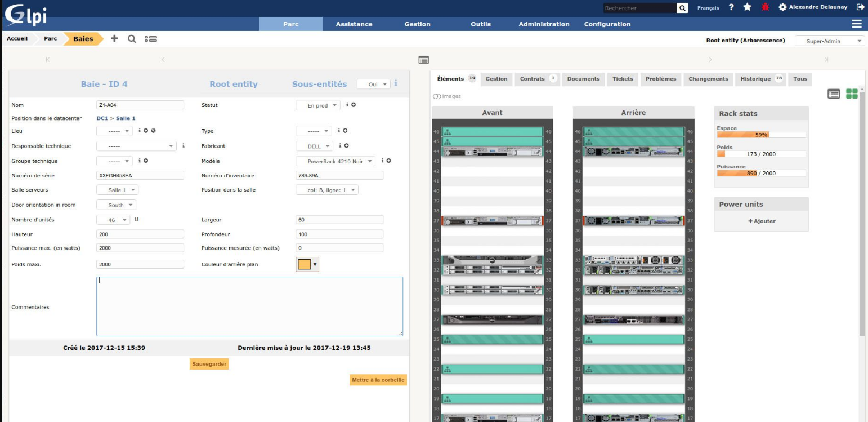Open the Assistance menu

pos(354,24)
